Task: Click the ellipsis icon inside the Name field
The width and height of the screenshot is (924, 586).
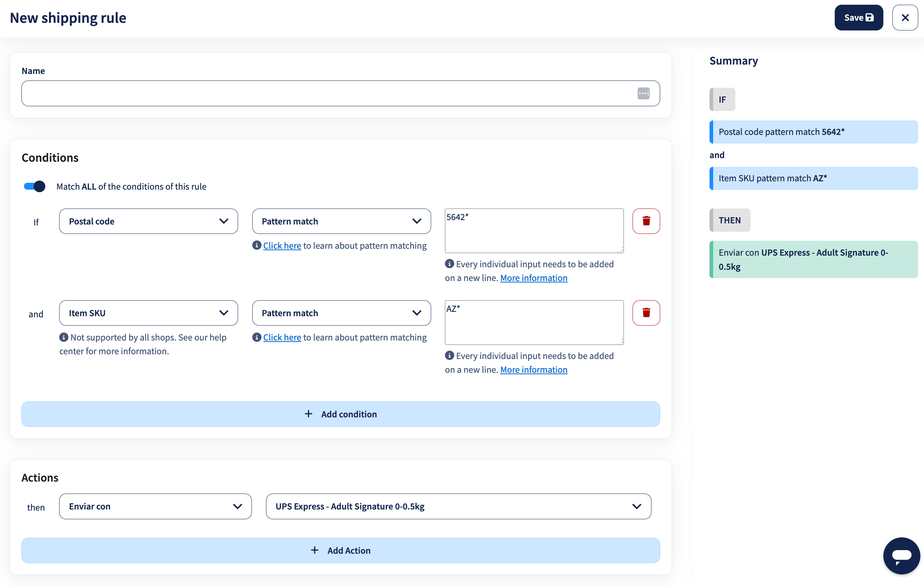Action: point(644,93)
